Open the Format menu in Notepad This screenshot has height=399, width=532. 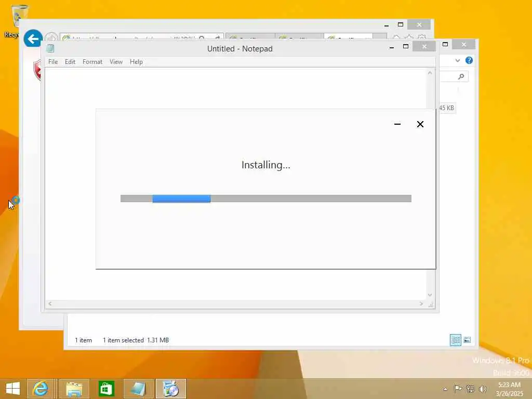pos(92,62)
